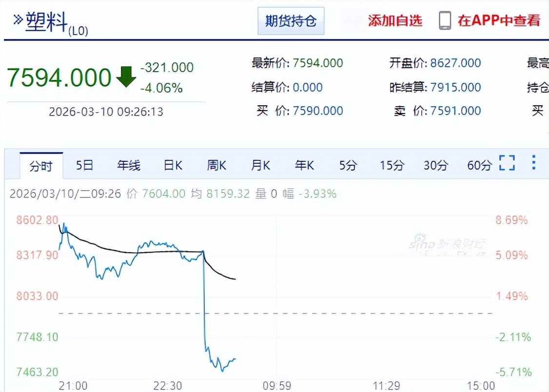549x392 pixels.
Task: Select the 30分 interval tab
Action: (435, 165)
